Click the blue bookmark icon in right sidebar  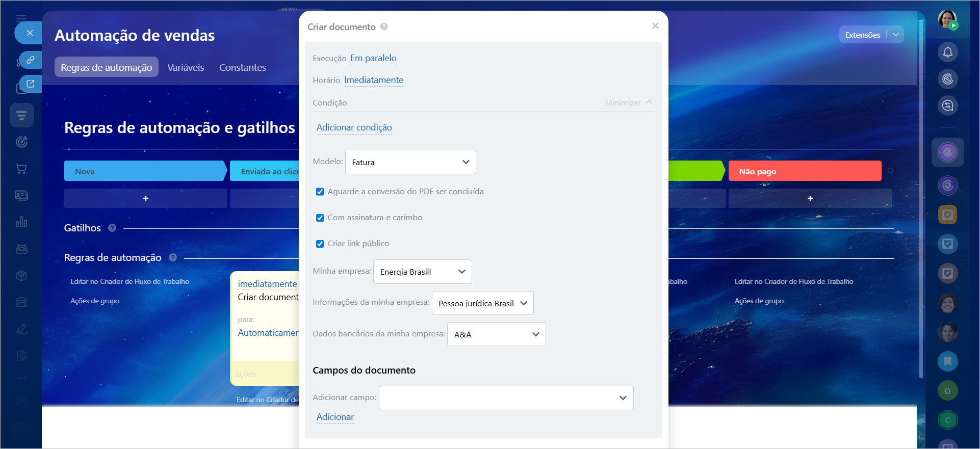(947, 361)
